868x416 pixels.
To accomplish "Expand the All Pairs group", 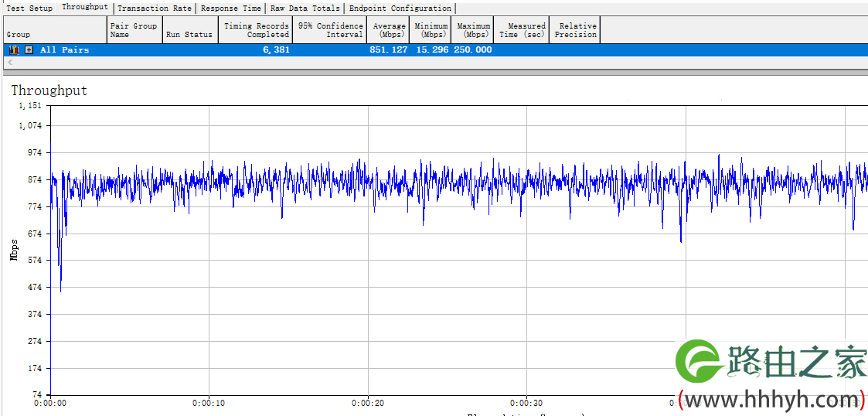I will tap(29, 49).
